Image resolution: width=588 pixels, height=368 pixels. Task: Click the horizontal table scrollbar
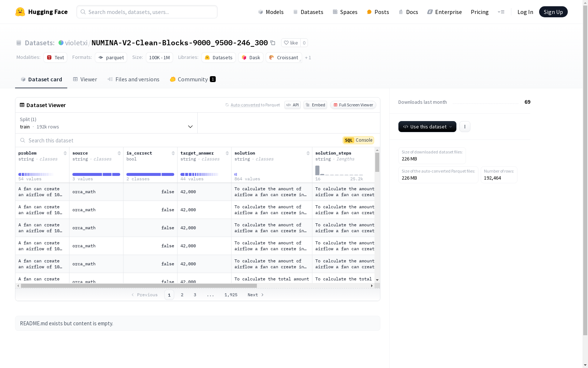(x=139, y=286)
